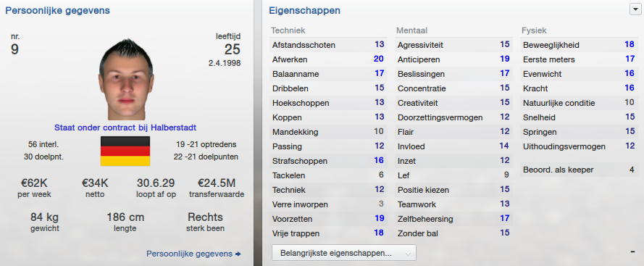The width and height of the screenshot is (644, 266).
Task: Select the Anticiperen attribute row
Action: coord(453,59)
